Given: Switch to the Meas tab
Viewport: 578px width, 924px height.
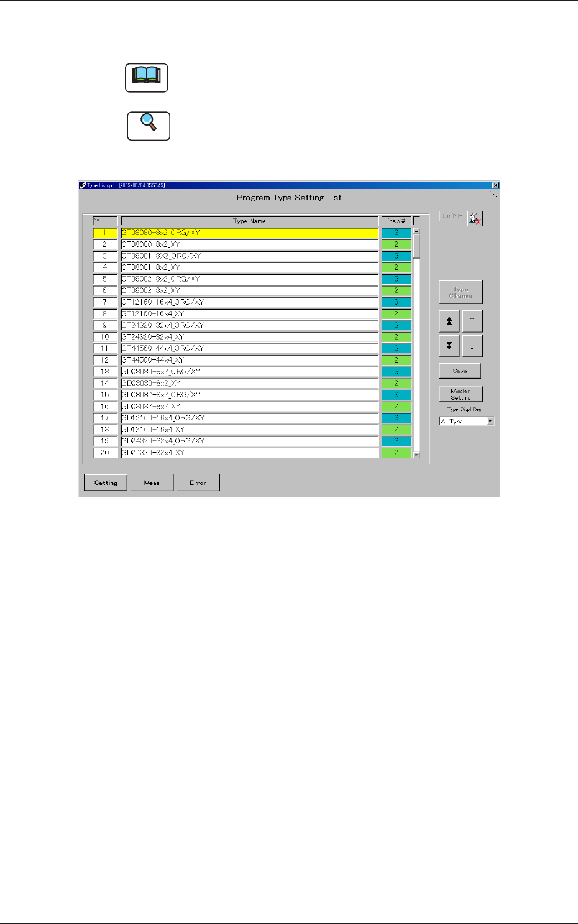Looking at the screenshot, I should [152, 483].
